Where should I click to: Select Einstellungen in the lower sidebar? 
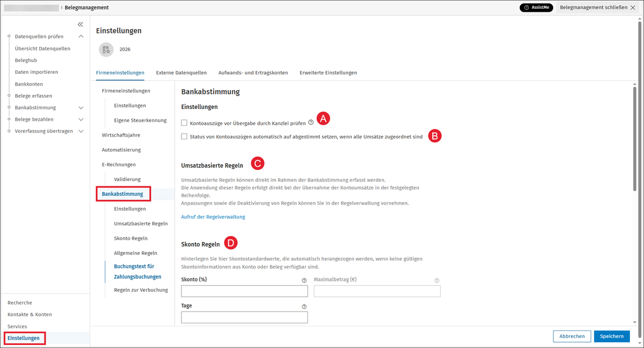23,338
